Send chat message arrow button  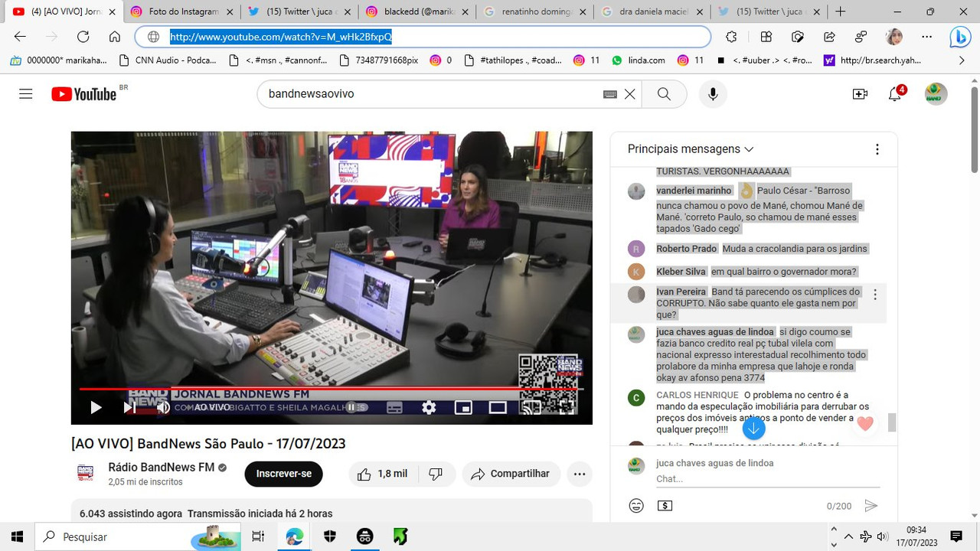coord(870,505)
